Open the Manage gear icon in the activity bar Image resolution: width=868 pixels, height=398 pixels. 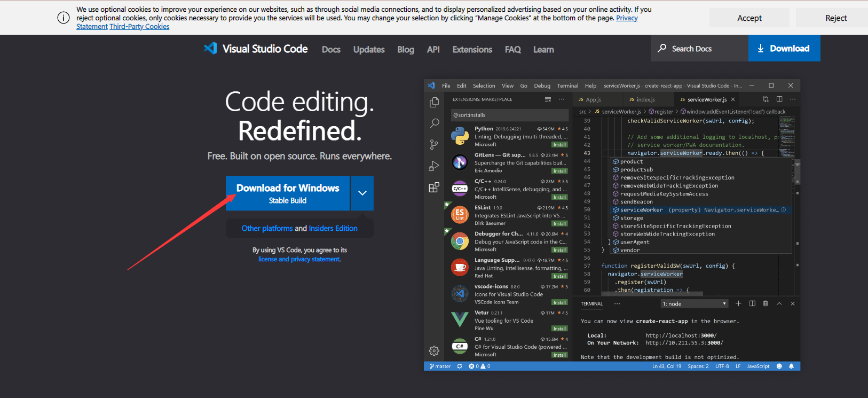click(x=434, y=351)
